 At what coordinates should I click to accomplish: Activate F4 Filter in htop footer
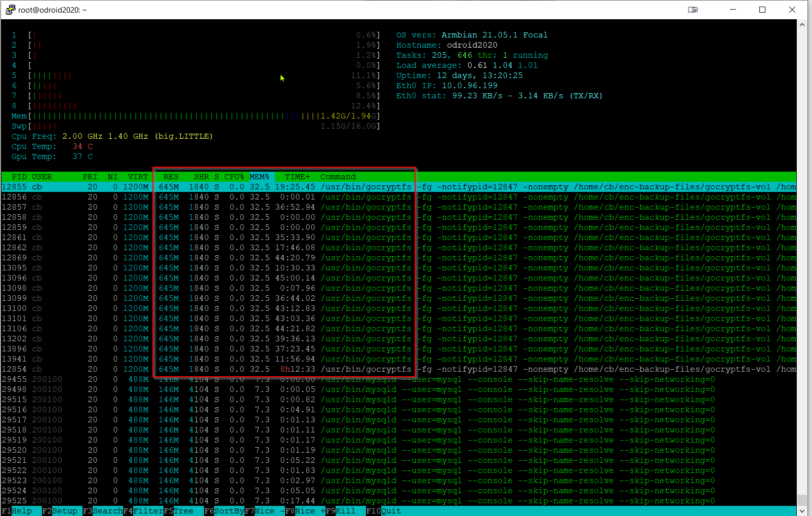[143, 511]
